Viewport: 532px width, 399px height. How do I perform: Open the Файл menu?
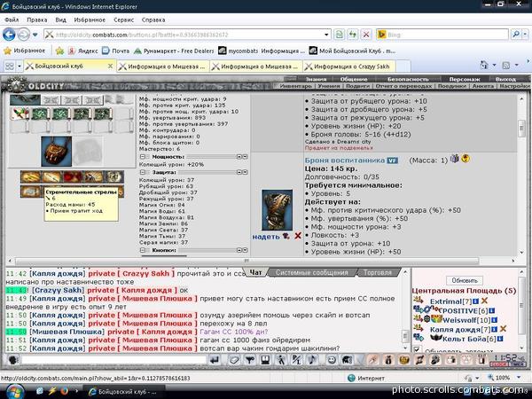coord(12,20)
